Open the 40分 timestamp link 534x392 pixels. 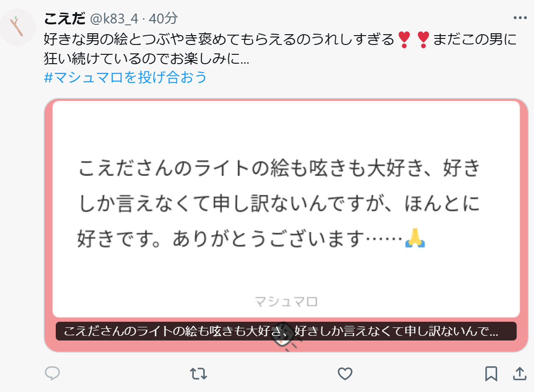tap(163, 18)
